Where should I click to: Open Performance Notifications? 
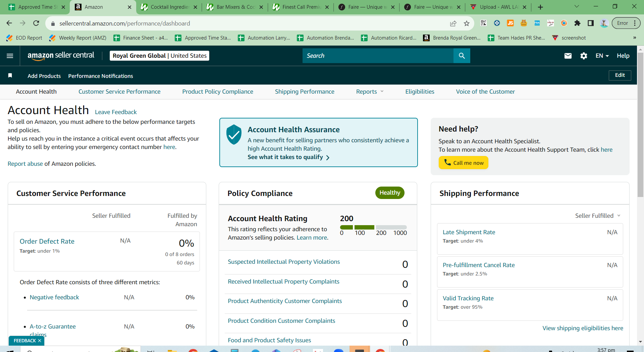101,76
